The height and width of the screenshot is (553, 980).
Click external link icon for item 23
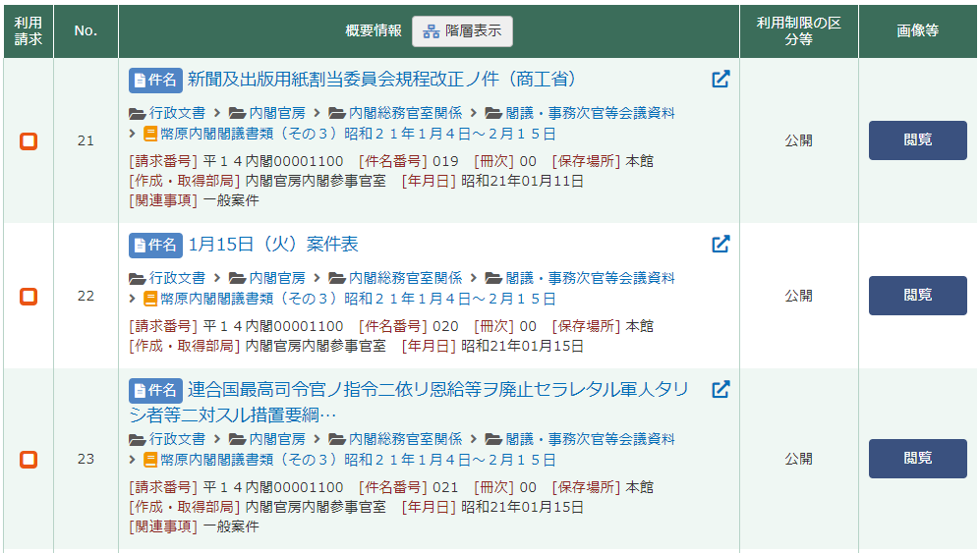tap(721, 390)
